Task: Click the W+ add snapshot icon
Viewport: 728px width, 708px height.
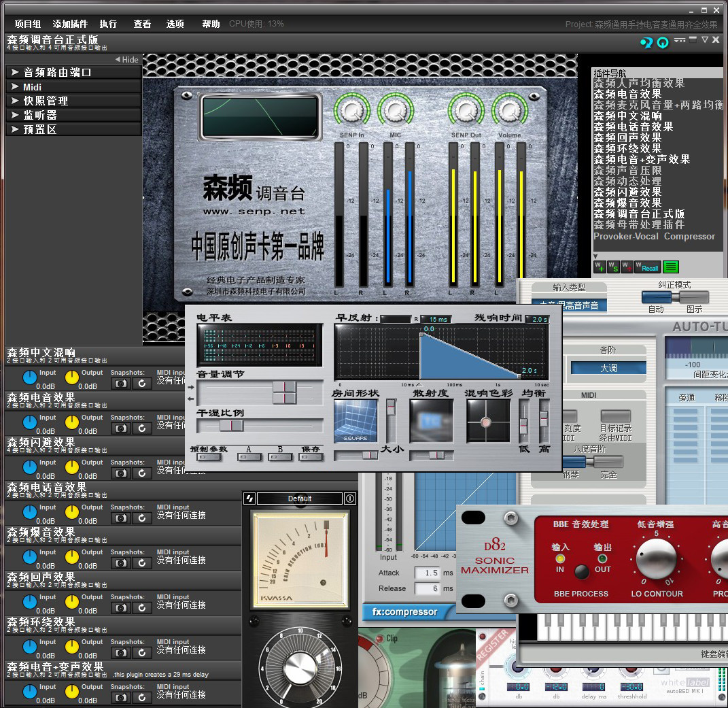Action: pyautogui.click(x=600, y=267)
